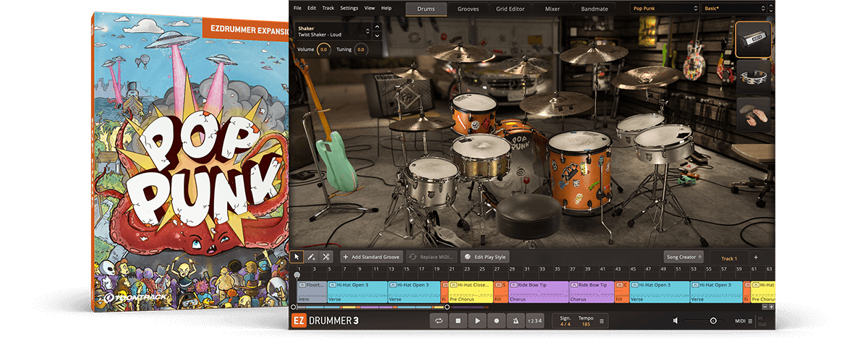
Task: Open the Settings menu
Action: [x=349, y=8]
